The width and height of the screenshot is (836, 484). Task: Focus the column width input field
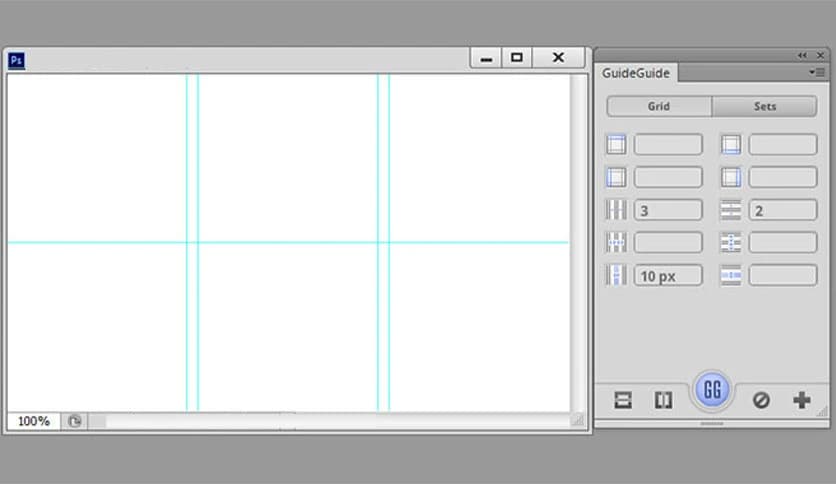(668, 243)
